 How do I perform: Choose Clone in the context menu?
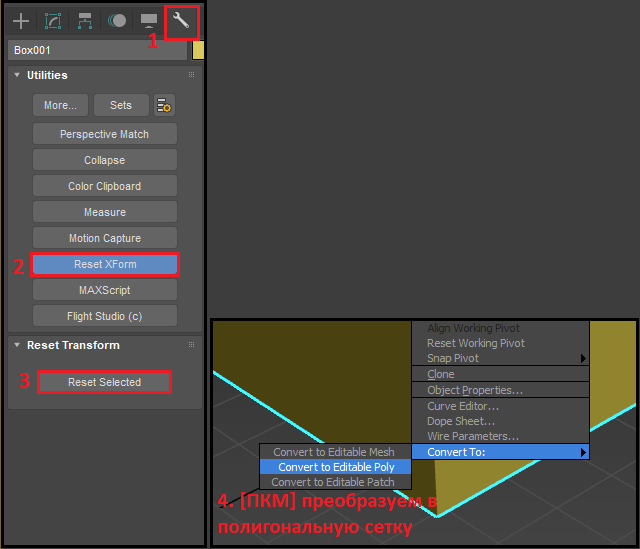(x=441, y=374)
